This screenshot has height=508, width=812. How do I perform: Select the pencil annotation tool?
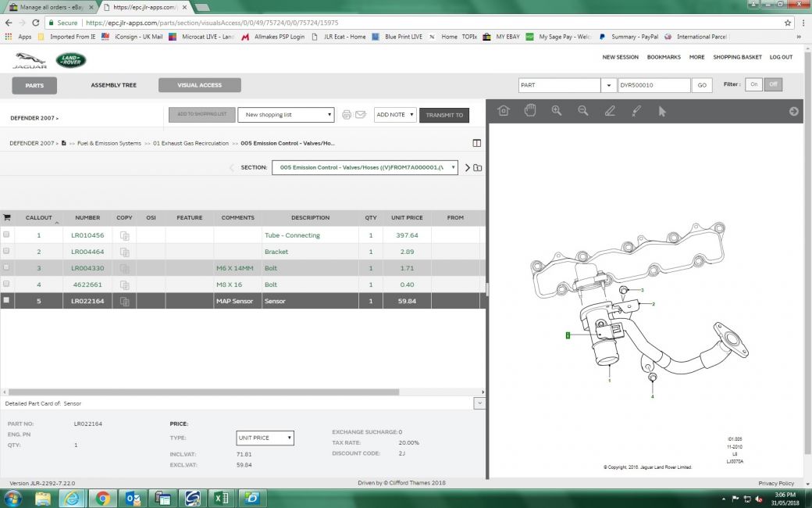click(610, 110)
